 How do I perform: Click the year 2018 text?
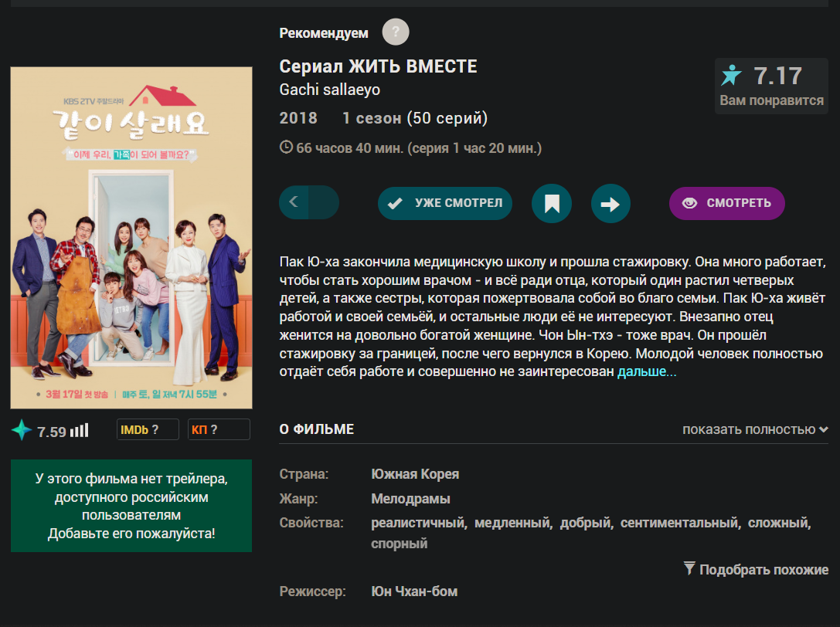(x=298, y=118)
